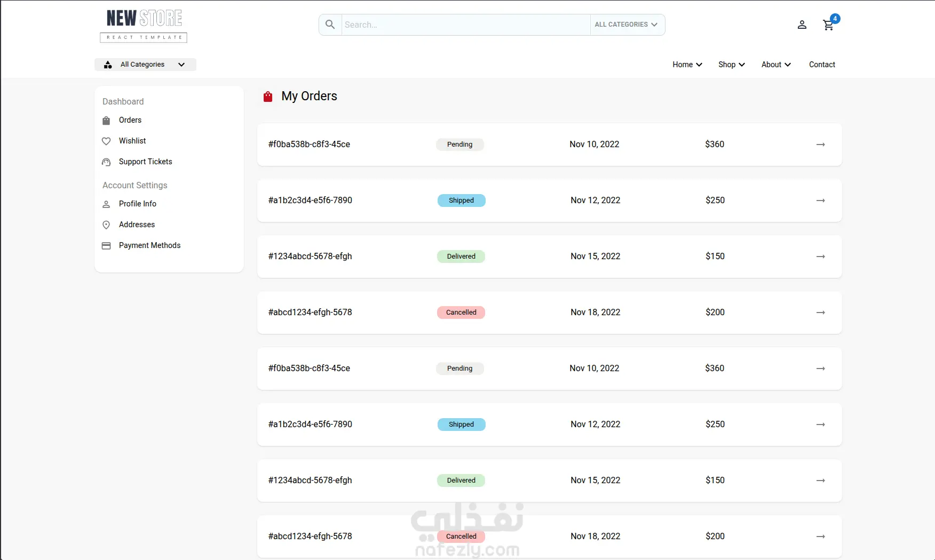Click arrow on first Shipped $250 order
This screenshot has height=560, width=935.
821,201
